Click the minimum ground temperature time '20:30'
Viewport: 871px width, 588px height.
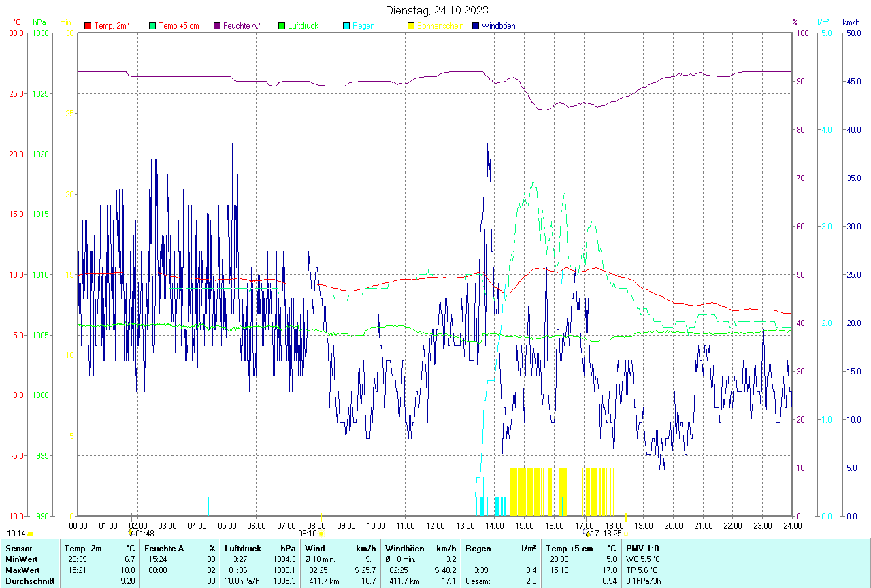pos(559,559)
